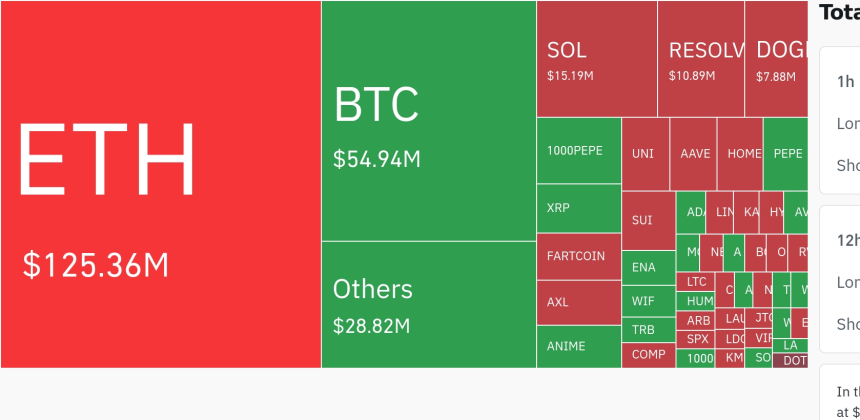Select the FARTCOIN heatmap tile

point(579,257)
